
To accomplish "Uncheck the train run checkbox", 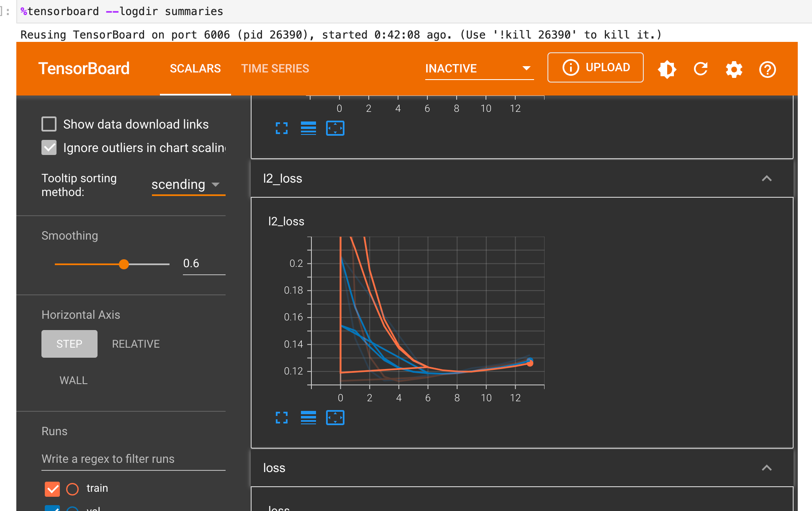I will pyautogui.click(x=52, y=488).
